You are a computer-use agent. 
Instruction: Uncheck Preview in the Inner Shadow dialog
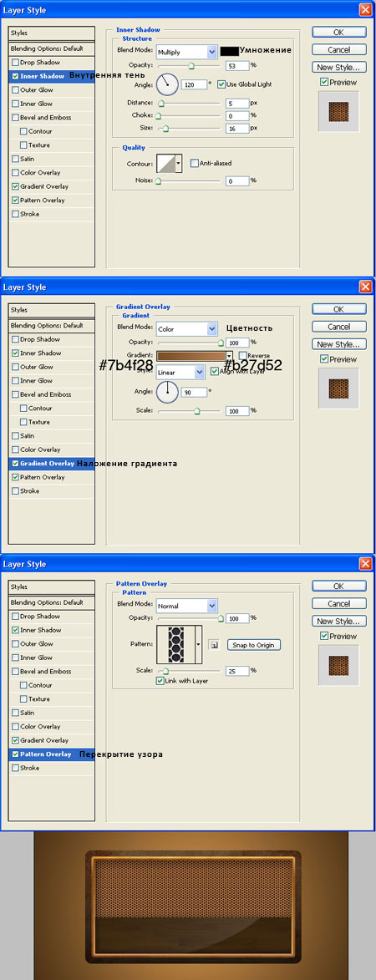pos(323,82)
